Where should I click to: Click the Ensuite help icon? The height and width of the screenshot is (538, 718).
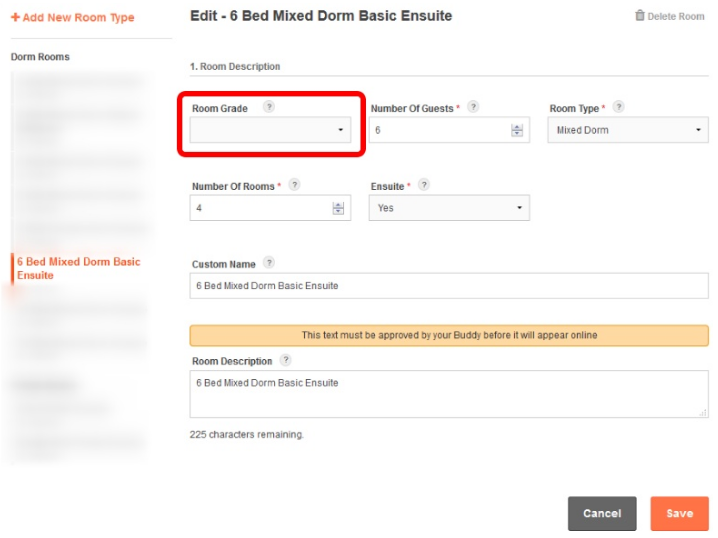424,185
